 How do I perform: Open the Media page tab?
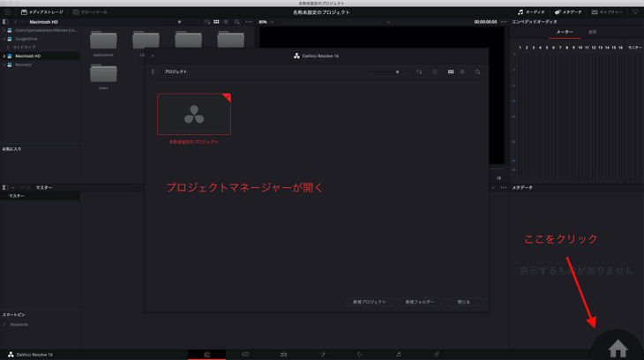point(207,354)
